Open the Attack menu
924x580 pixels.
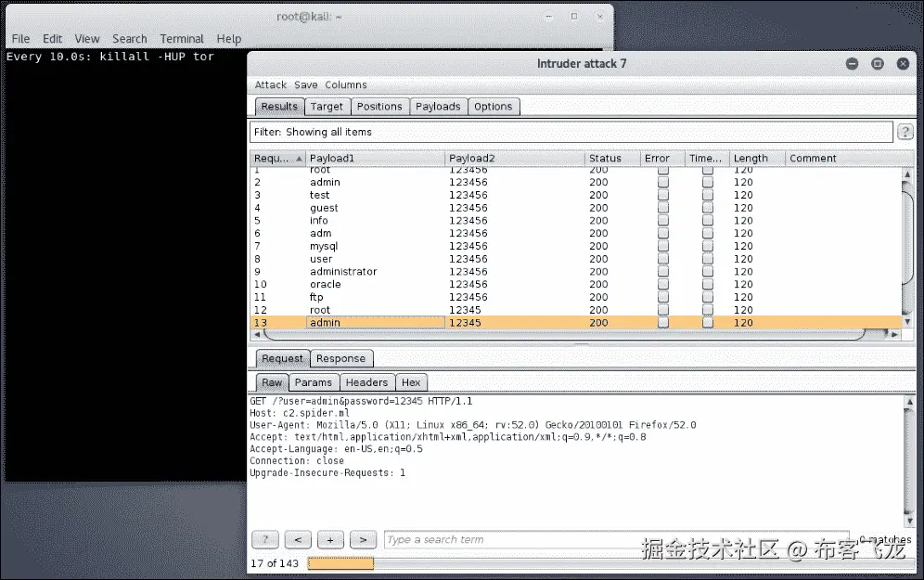point(271,84)
